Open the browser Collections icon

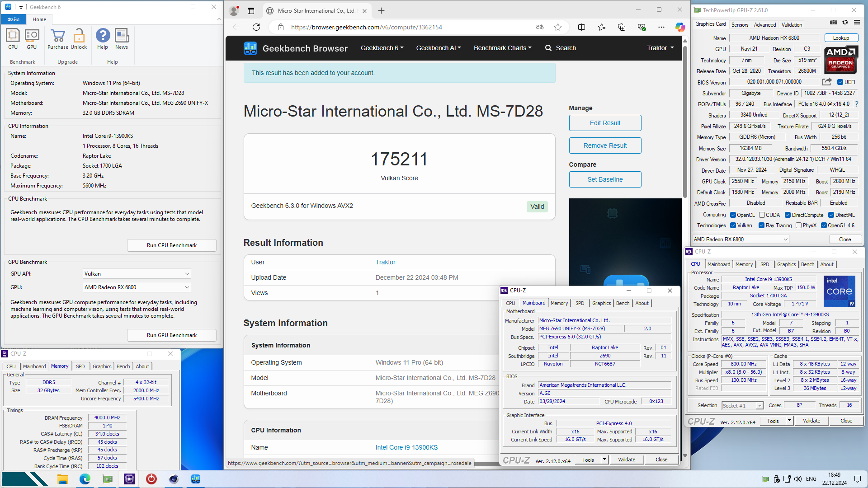622,27
